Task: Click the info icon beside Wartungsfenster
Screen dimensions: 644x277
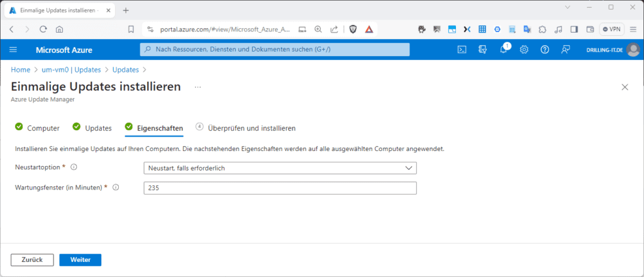Action: (116, 187)
